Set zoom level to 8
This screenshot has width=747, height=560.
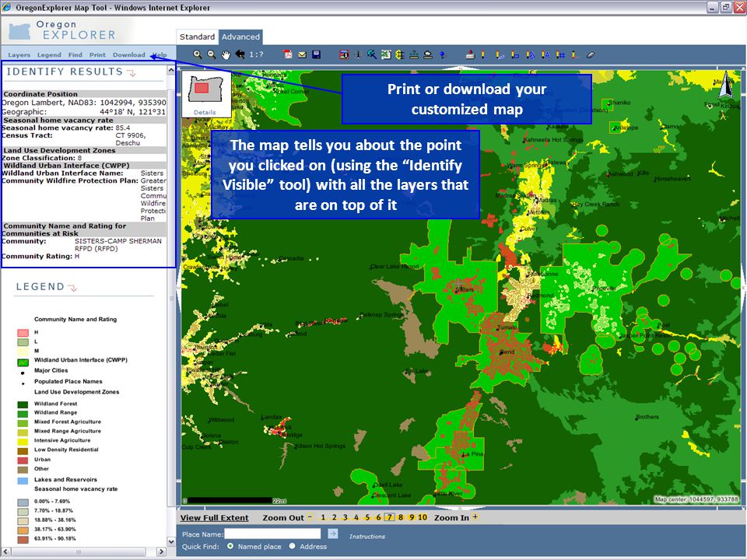click(401, 517)
